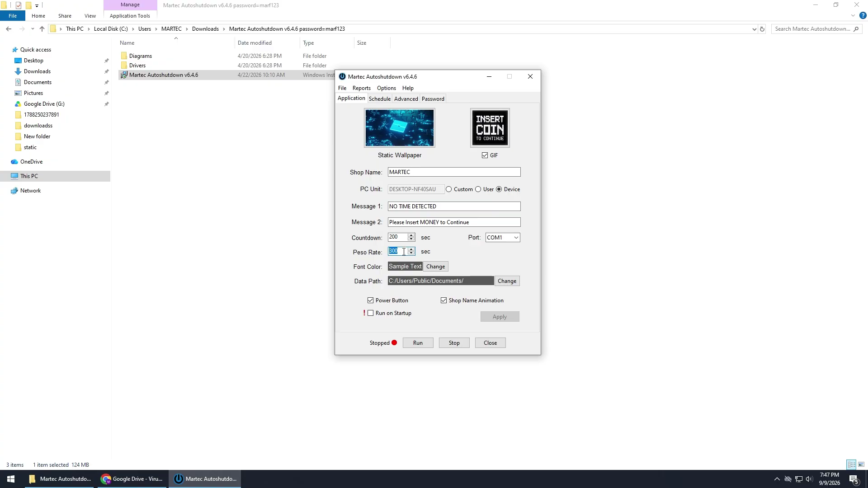Click the Static Wallpaper preview thumbnail
Screen dimensions: 868x488
coord(399,128)
